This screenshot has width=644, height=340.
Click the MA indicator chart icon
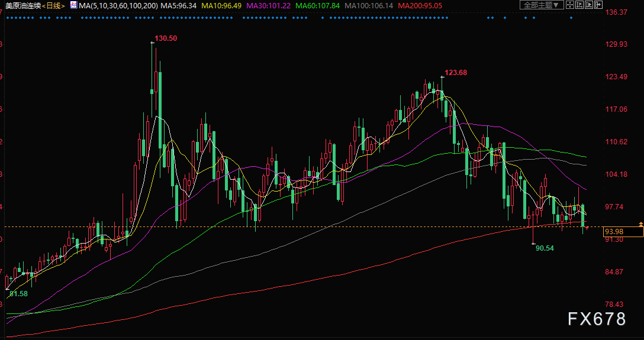[73, 5]
